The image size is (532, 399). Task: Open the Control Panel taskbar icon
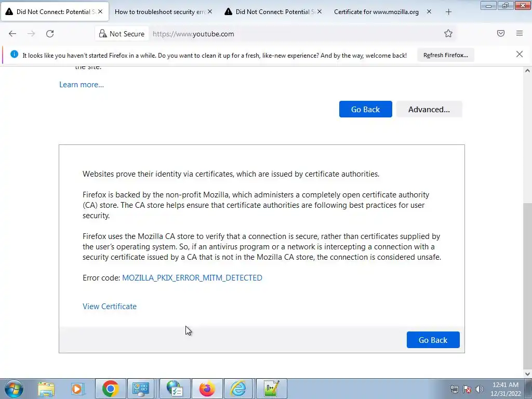click(x=141, y=389)
